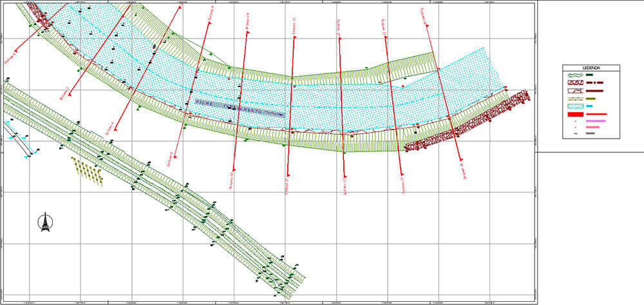Click the north arrow compass symbol
The width and height of the screenshot is (644, 305).
45,222
